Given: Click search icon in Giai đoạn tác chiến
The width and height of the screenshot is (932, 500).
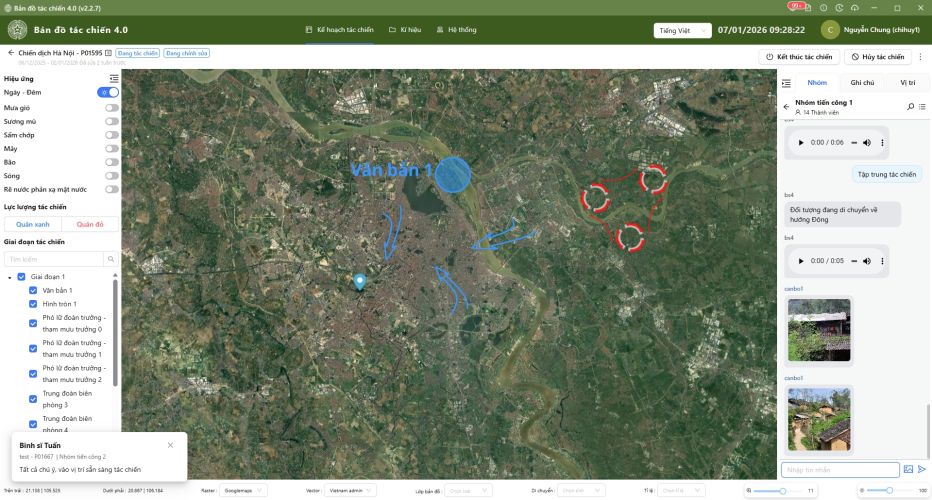Looking at the screenshot, I should [x=110, y=259].
